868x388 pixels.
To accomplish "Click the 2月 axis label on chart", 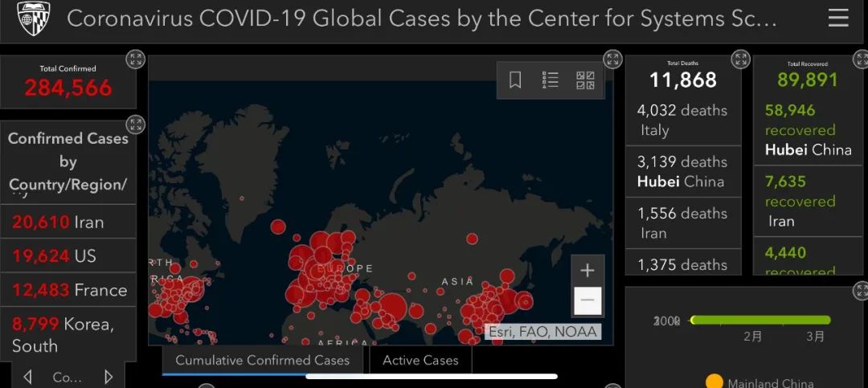I will click(752, 337).
